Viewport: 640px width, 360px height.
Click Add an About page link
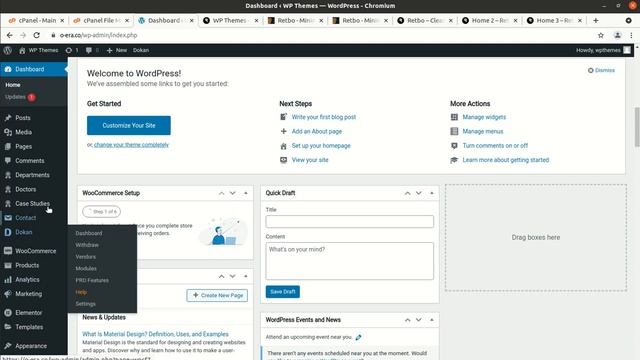tap(317, 131)
